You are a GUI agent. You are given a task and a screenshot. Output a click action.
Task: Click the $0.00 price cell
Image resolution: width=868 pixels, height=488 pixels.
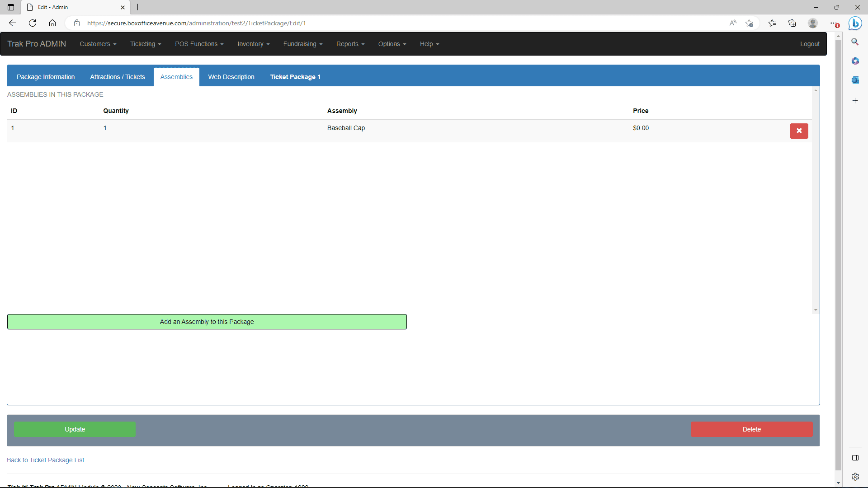(x=641, y=128)
